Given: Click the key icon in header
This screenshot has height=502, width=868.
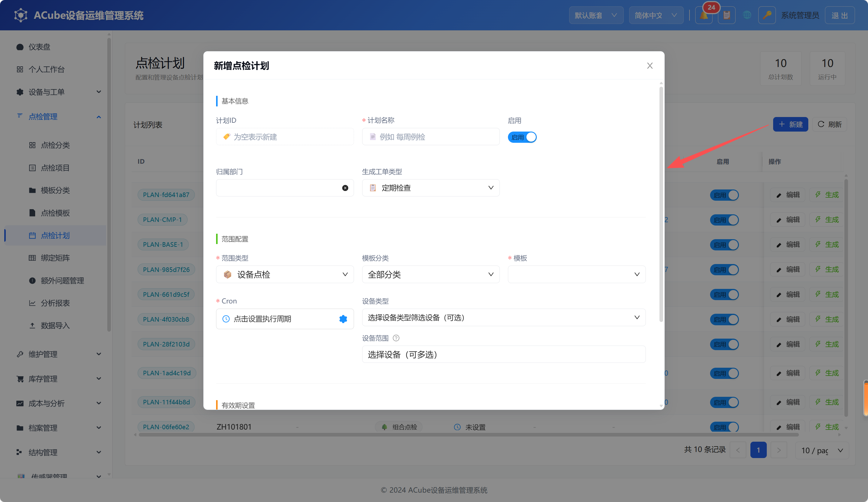Looking at the screenshot, I should click(x=767, y=15).
